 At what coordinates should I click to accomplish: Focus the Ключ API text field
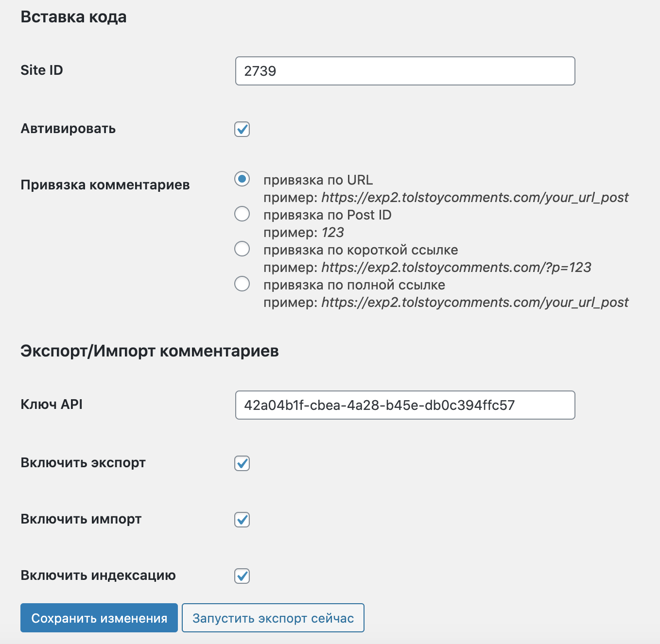tap(405, 405)
